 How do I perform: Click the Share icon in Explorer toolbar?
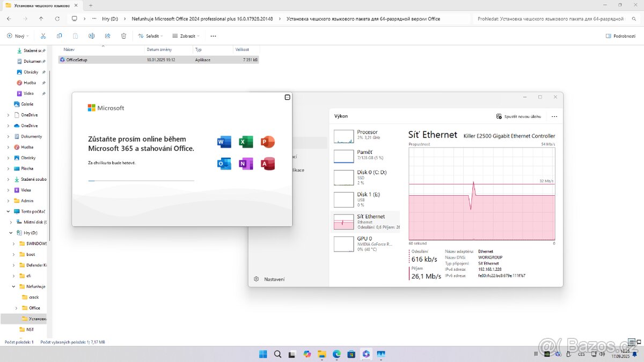[x=107, y=36]
